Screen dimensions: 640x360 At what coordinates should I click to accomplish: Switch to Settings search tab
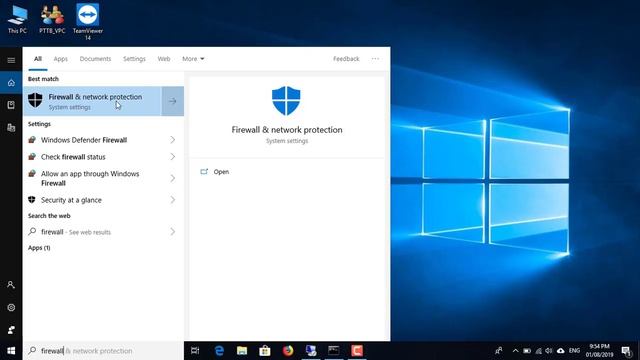134,59
